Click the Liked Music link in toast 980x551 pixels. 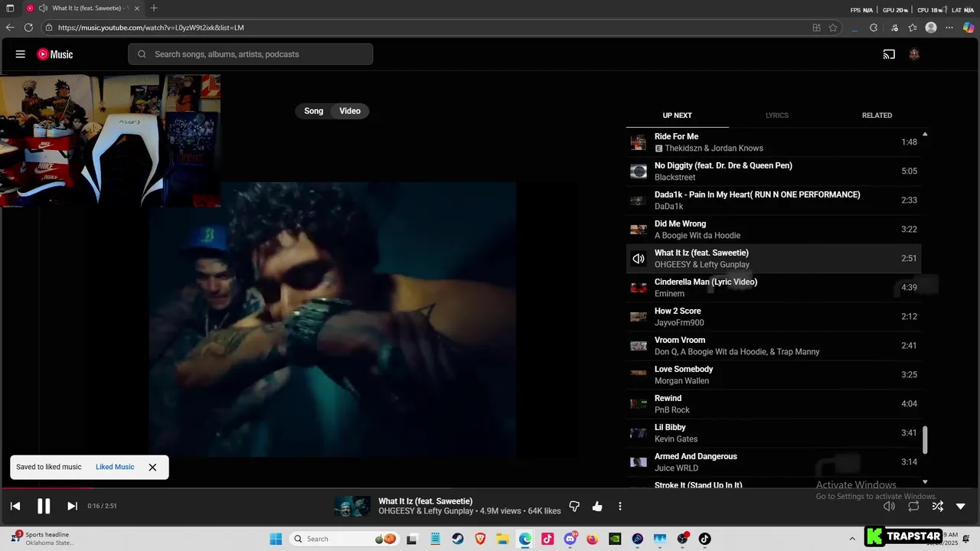115,467
